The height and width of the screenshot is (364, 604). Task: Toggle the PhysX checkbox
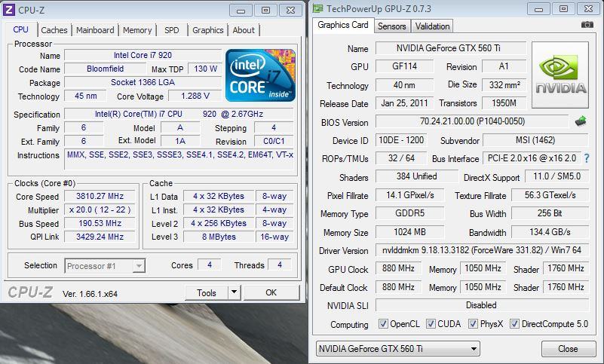coord(473,323)
